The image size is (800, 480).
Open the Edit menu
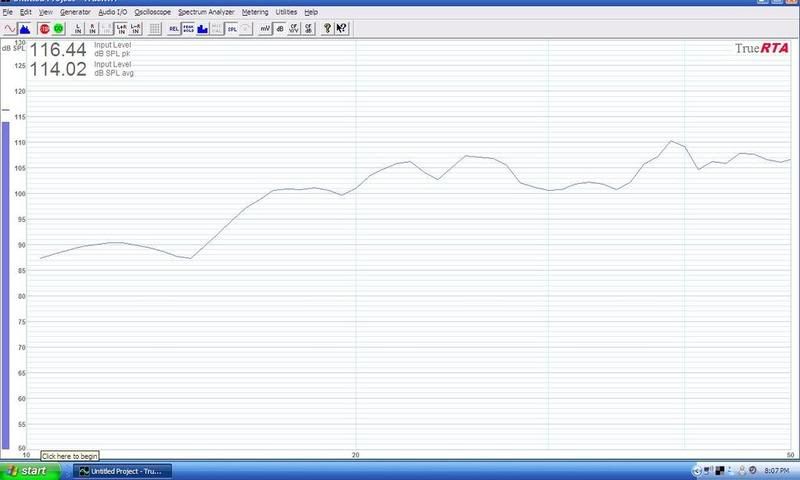pos(26,12)
